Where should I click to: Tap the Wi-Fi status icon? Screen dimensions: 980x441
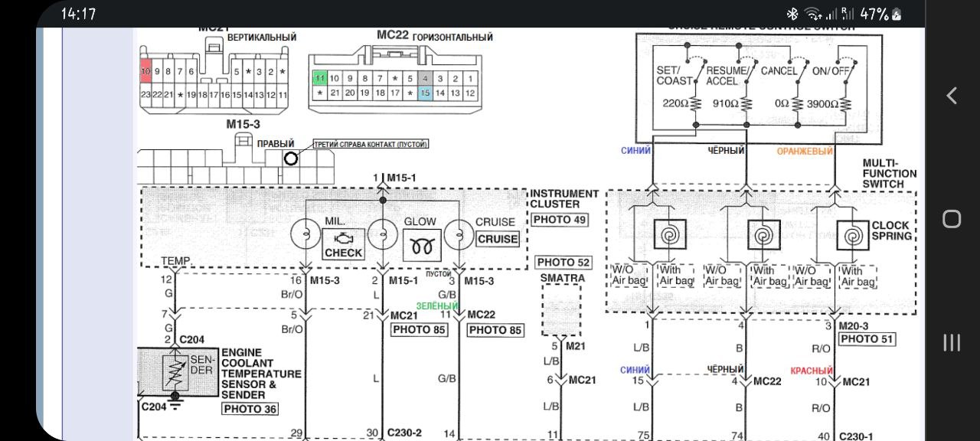(x=813, y=14)
